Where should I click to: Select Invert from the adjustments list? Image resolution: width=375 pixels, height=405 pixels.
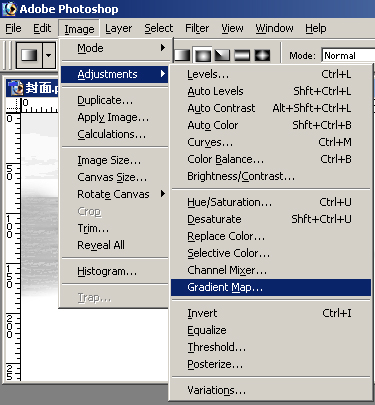271,313
